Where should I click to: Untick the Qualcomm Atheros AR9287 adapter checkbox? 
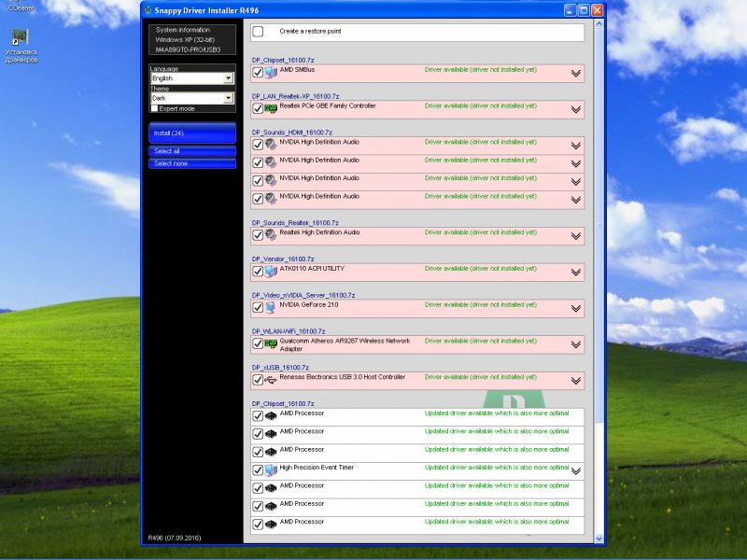coord(258,343)
